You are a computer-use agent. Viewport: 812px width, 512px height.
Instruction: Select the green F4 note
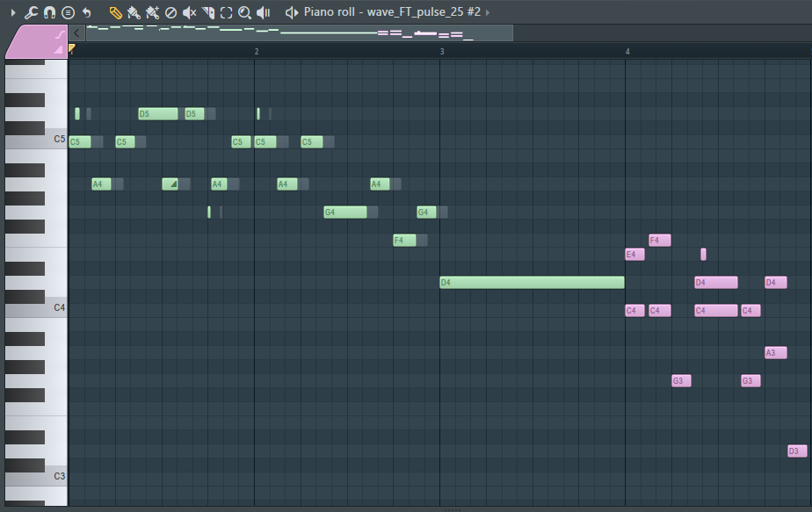[404, 241]
